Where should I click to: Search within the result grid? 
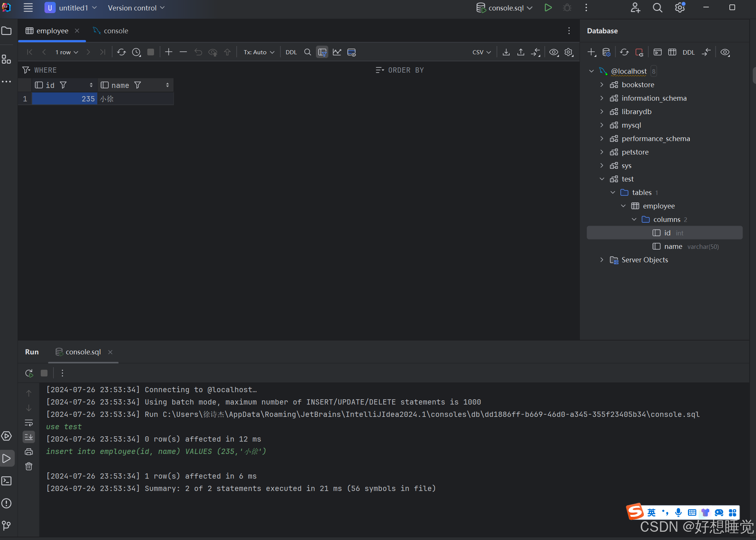coord(307,52)
